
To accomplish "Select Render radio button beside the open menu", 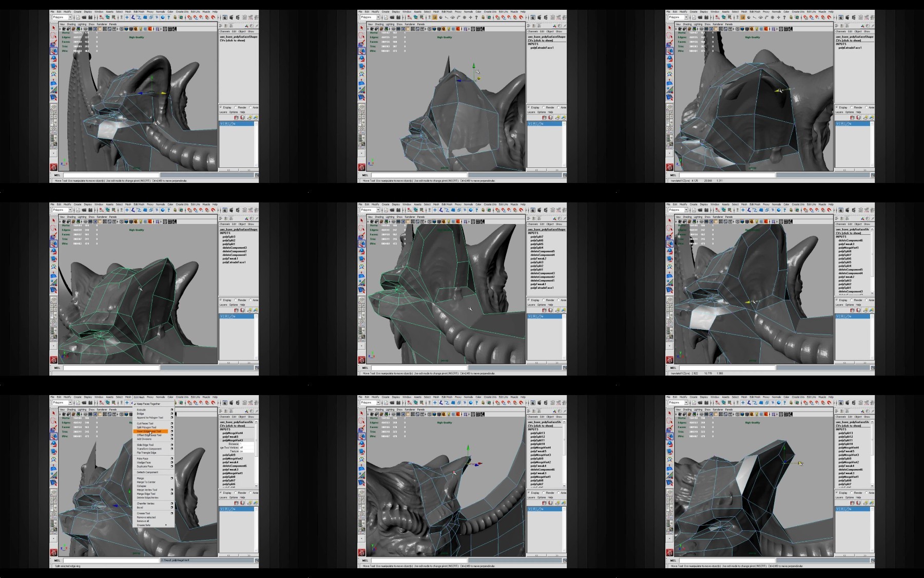I will click(x=236, y=493).
